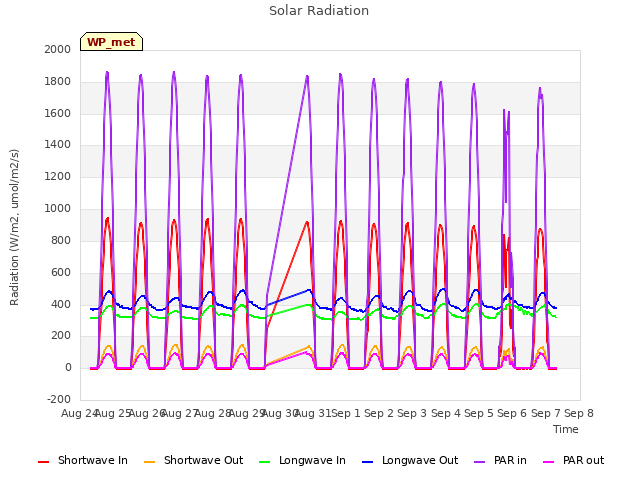Click the Sep 6 x-axis label
640x480 pixels.
[x=512, y=413]
